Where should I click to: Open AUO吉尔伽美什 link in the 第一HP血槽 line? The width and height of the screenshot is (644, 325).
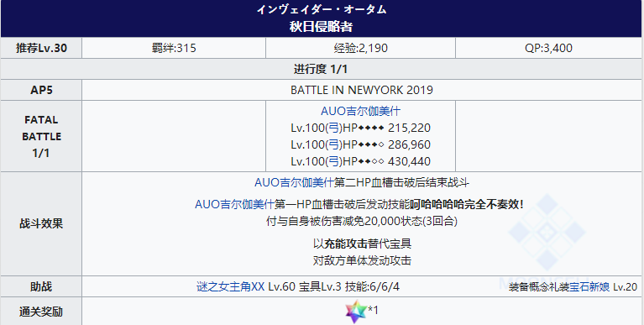tap(234, 204)
